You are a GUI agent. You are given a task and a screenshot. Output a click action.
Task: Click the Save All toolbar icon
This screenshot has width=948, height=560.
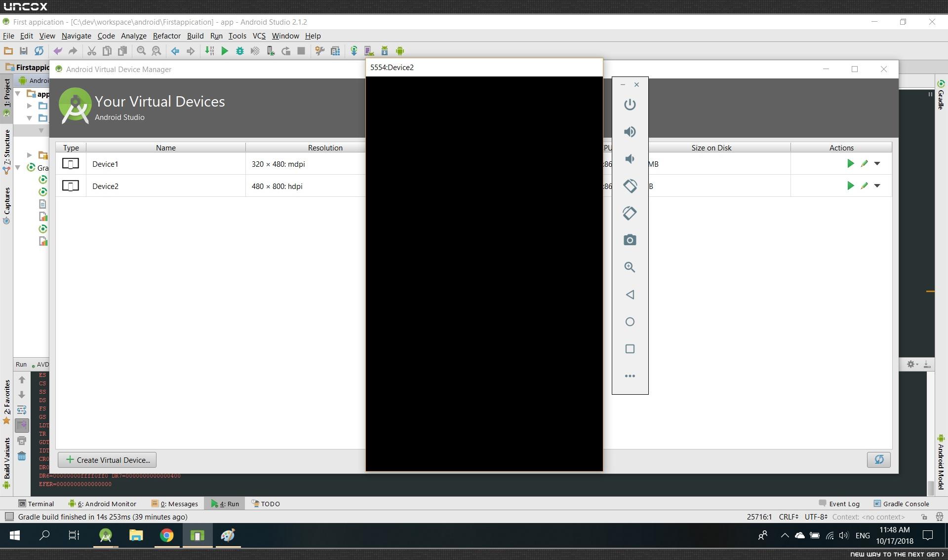[23, 51]
